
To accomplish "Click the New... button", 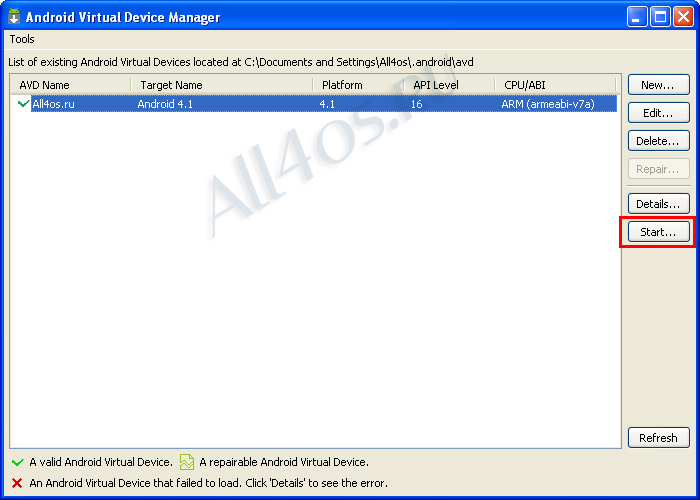I will point(658,85).
